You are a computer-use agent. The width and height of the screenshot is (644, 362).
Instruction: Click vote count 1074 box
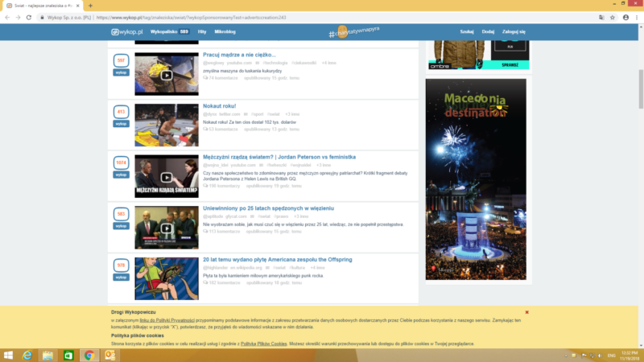[122, 162]
